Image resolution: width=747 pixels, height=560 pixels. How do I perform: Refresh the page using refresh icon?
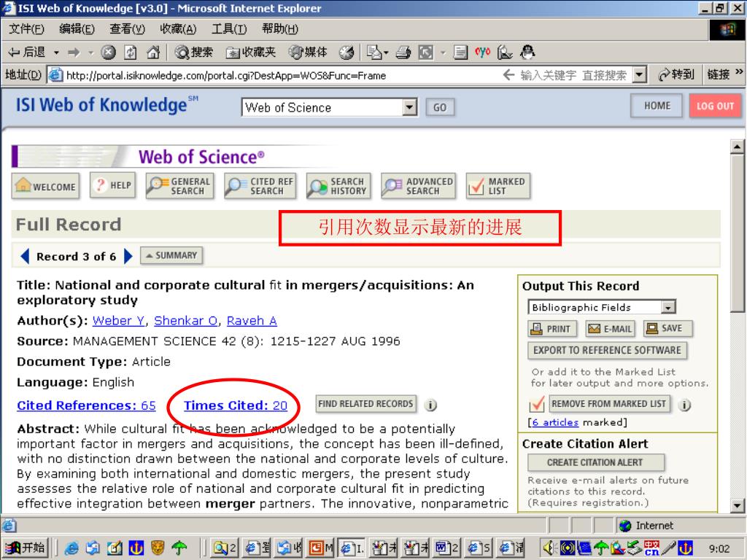131,52
